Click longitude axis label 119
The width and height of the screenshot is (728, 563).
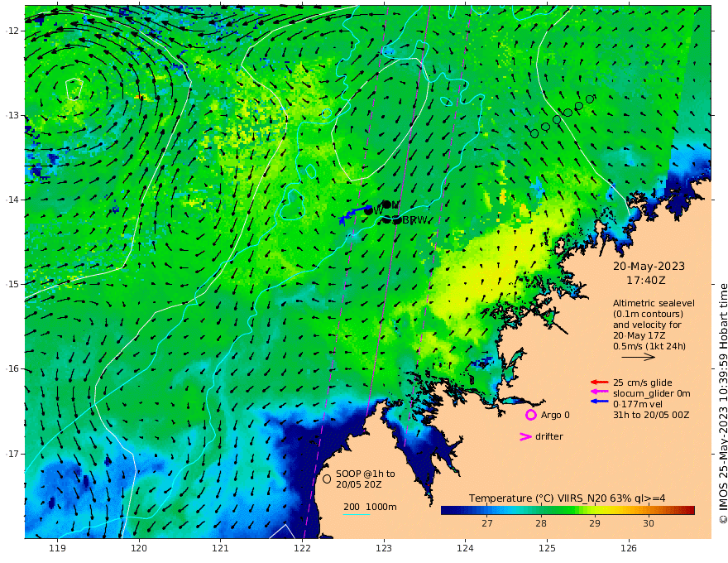click(x=57, y=549)
